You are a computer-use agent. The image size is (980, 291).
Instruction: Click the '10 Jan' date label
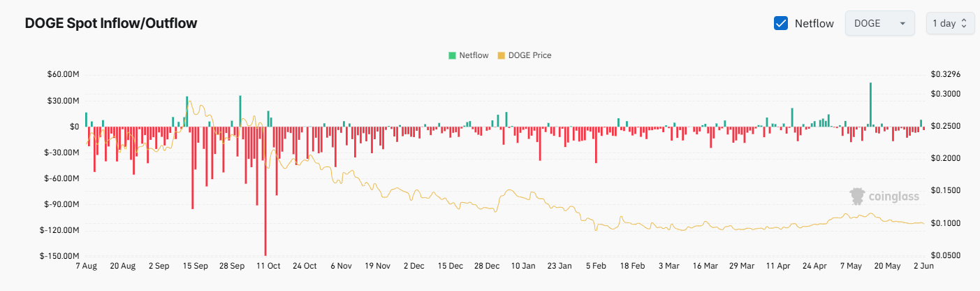(x=523, y=267)
